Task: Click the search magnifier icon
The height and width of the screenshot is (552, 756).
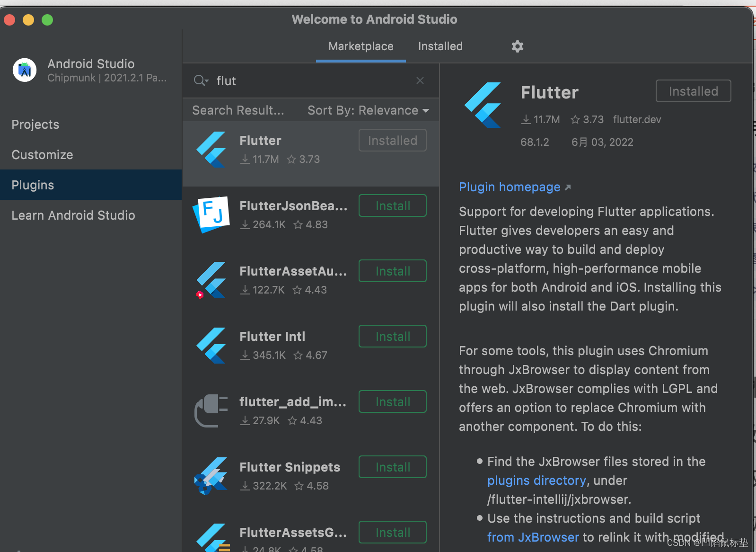Action: point(201,80)
